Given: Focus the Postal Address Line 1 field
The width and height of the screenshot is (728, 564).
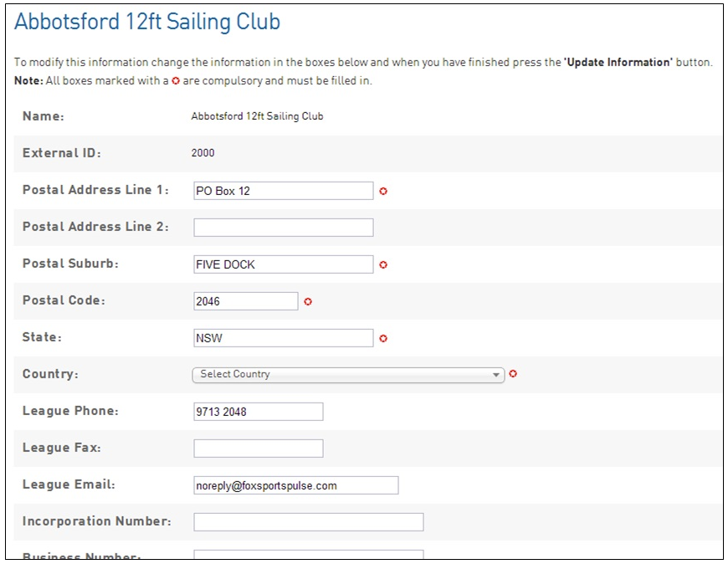Looking at the screenshot, I should (283, 191).
